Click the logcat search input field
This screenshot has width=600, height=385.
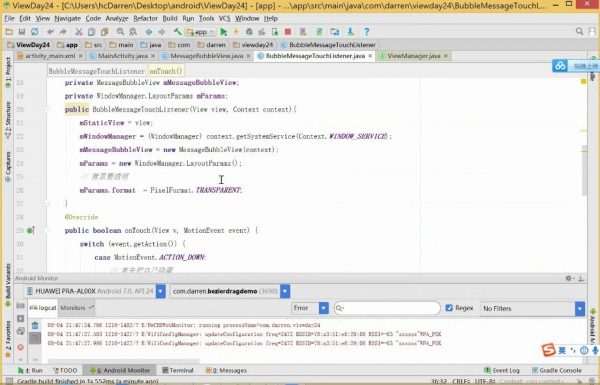[x=387, y=308]
